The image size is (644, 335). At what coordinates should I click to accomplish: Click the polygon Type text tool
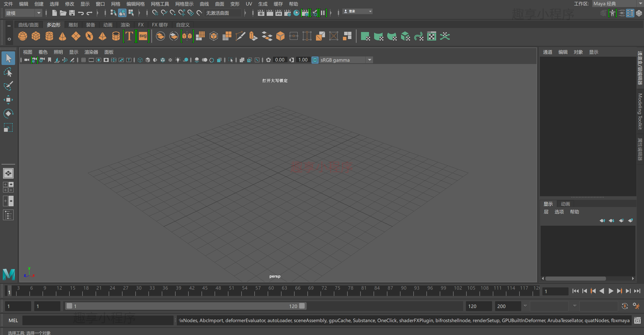click(129, 36)
